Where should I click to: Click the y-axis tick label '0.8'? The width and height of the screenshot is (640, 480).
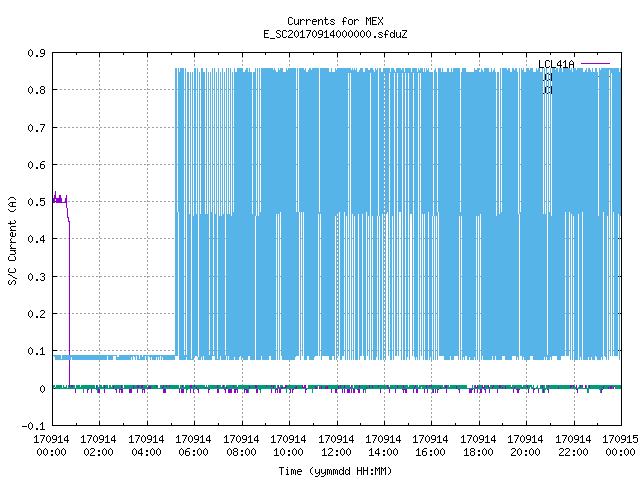36,90
